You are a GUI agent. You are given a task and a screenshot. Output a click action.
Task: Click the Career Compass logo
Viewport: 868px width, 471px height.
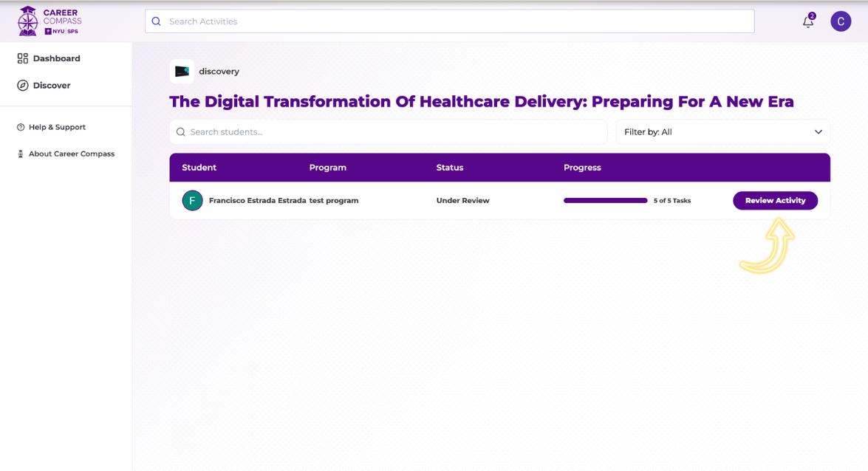[x=49, y=21]
